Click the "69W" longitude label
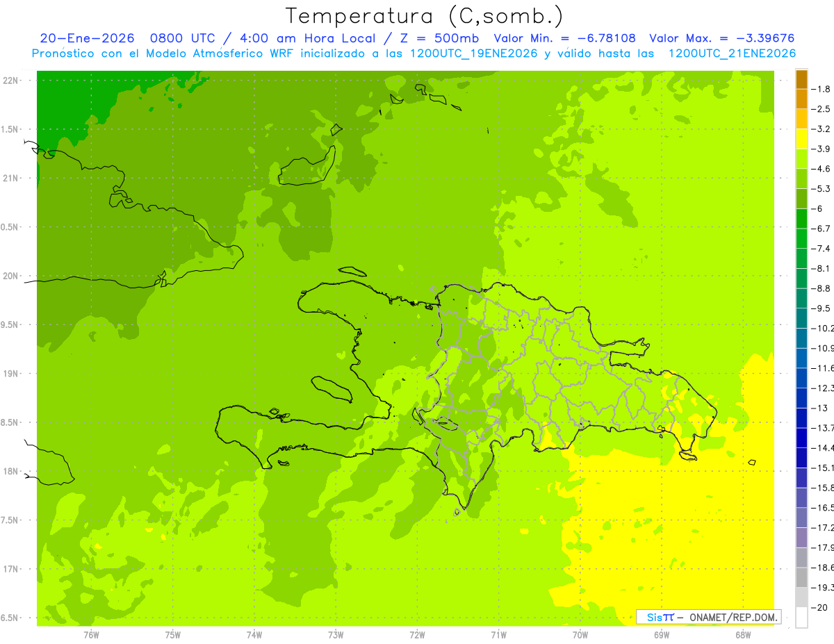This screenshot has height=644, width=834. [661, 634]
